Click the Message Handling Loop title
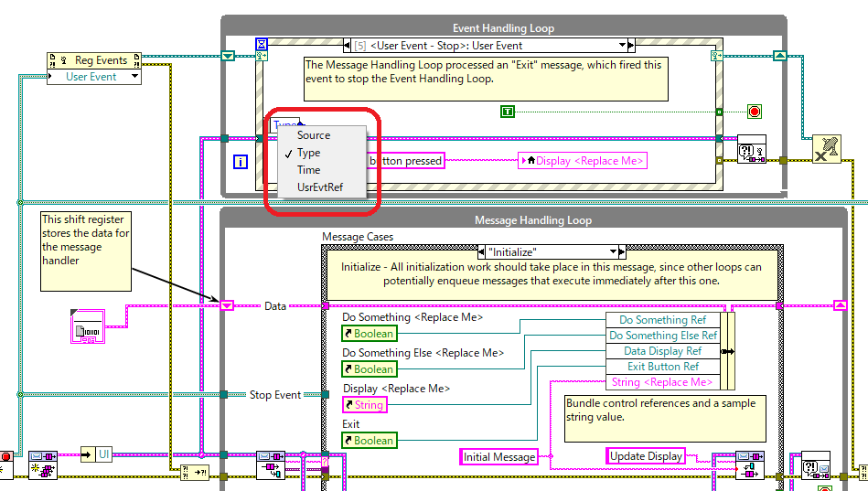 533,220
